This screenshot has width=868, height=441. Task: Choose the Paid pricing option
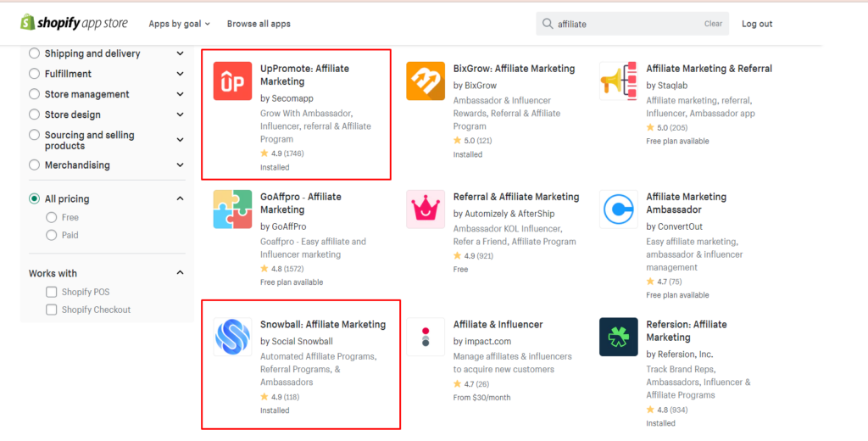click(52, 235)
